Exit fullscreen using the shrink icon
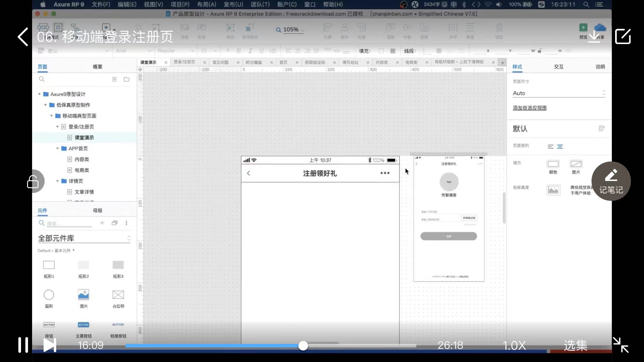The width and height of the screenshot is (644, 362). [620, 345]
